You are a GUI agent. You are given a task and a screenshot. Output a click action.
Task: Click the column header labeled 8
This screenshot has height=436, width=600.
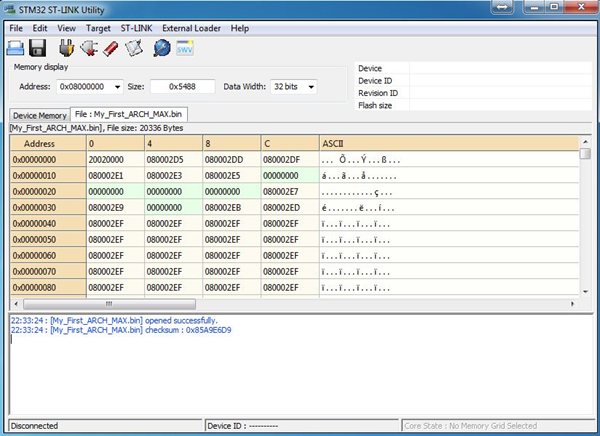(x=232, y=144)
